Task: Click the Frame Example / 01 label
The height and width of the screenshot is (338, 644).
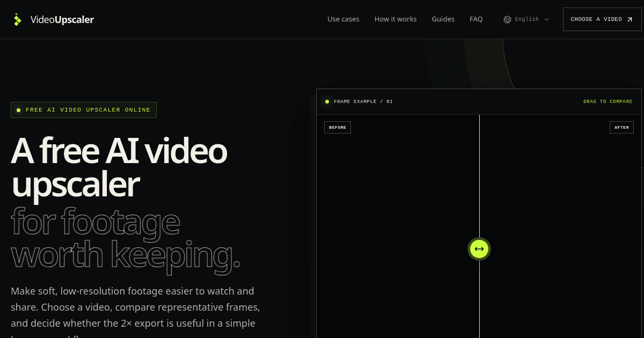Action: (363, 101)
